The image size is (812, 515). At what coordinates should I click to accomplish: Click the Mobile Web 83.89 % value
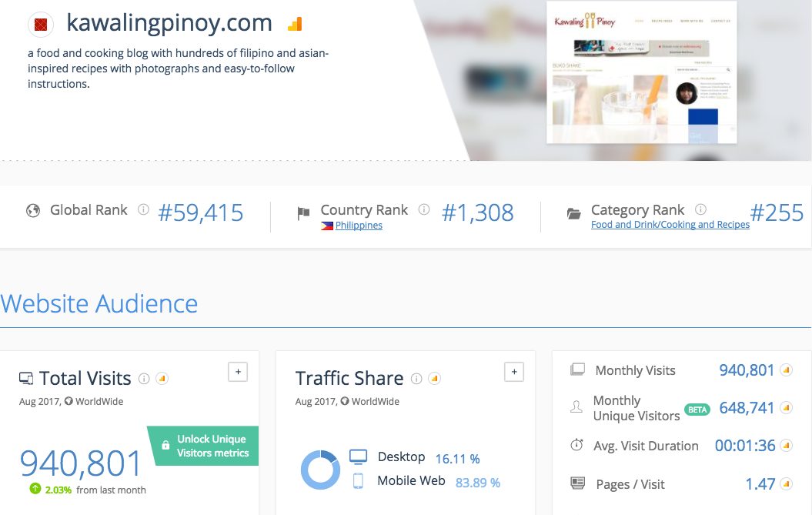coord(477,483)
